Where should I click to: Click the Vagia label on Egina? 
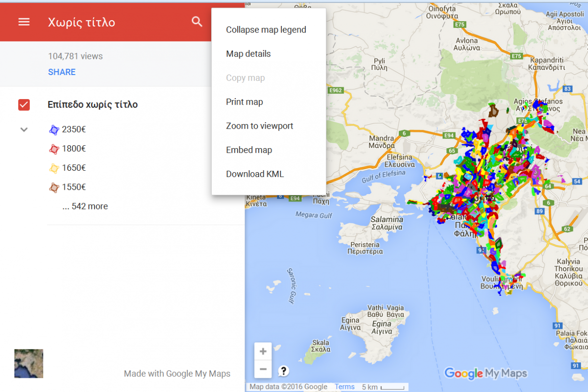[395, 311]
